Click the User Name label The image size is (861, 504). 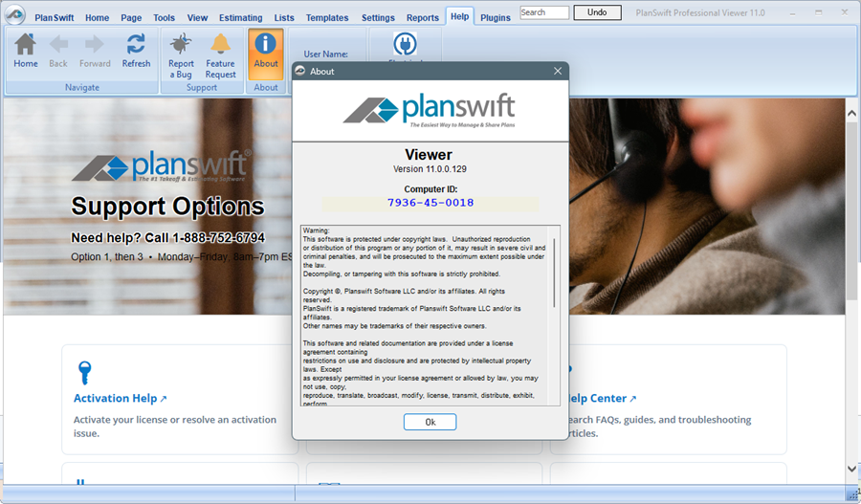[325, 54]
